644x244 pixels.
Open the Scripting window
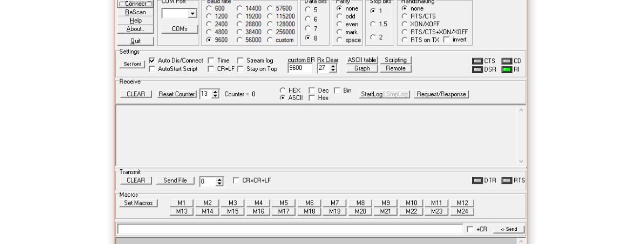click(x=396, y=60)
